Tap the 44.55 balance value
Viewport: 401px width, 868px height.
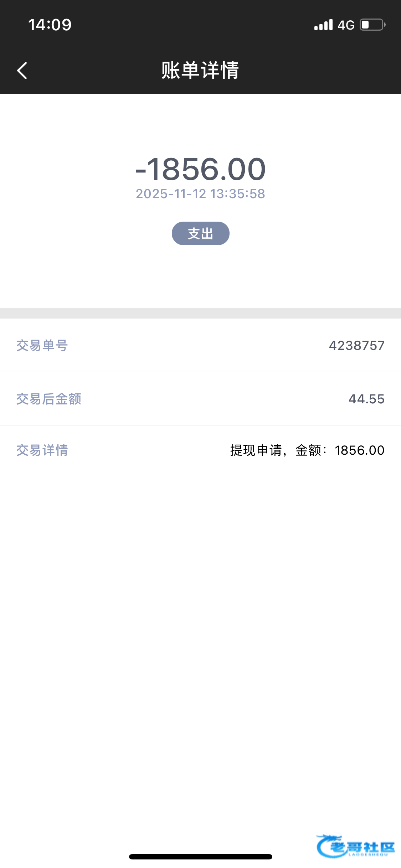[366, 399]
